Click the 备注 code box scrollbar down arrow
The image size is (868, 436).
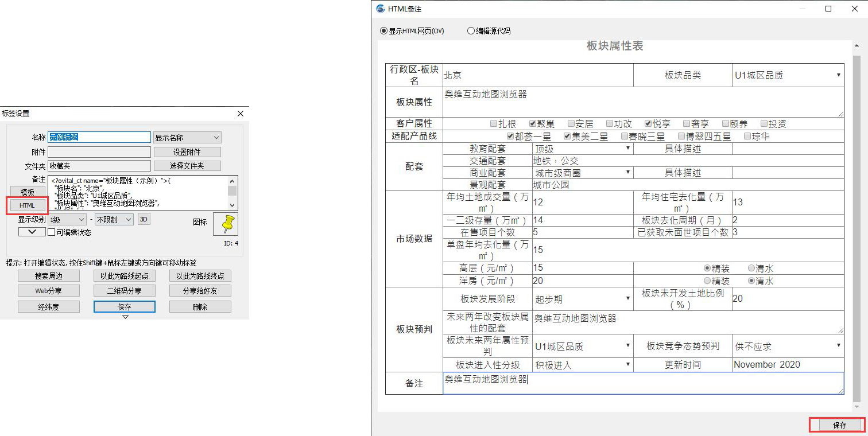(232, 205)
